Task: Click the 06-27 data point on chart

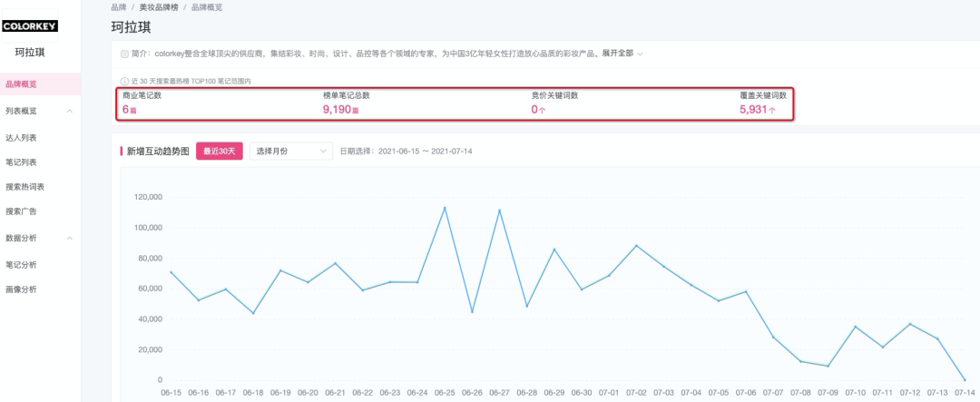Action: [x=499, y=210]
